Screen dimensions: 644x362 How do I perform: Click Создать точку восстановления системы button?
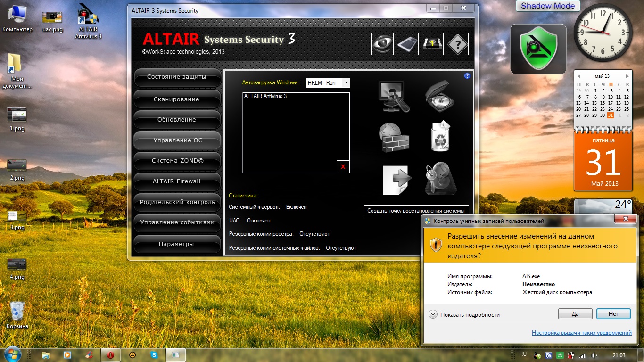[x=417, y=211]
